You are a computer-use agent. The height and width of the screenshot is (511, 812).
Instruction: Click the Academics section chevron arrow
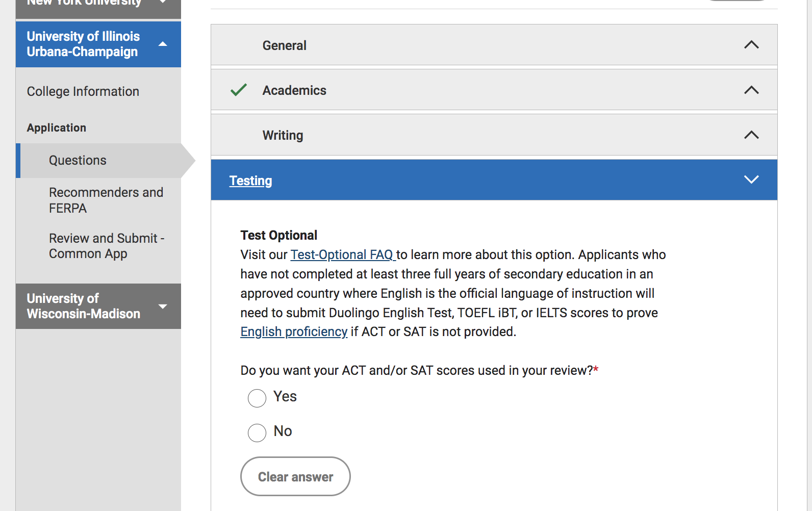tap(751, 90)
